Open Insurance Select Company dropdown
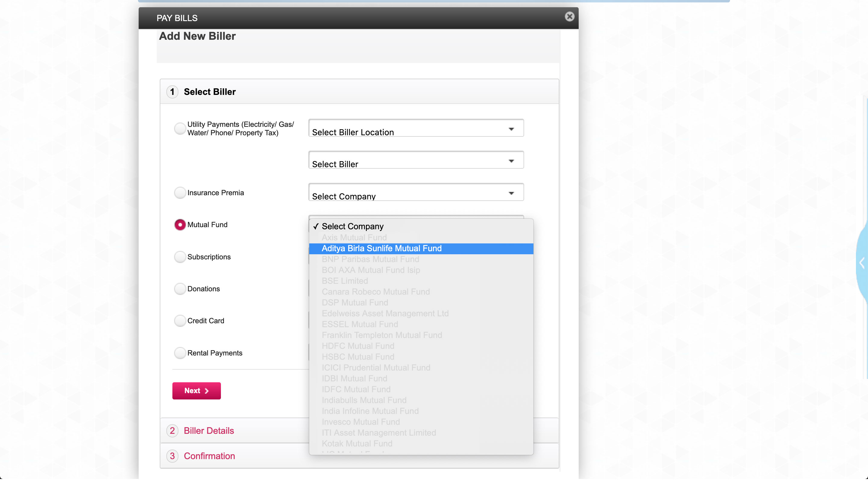The height and width of the screenshot is (482, 868). [x=416, y=192]
